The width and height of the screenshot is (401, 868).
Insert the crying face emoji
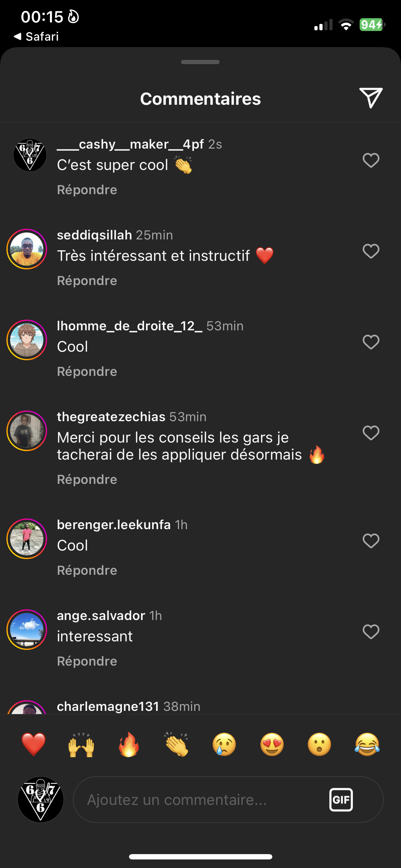224,744
